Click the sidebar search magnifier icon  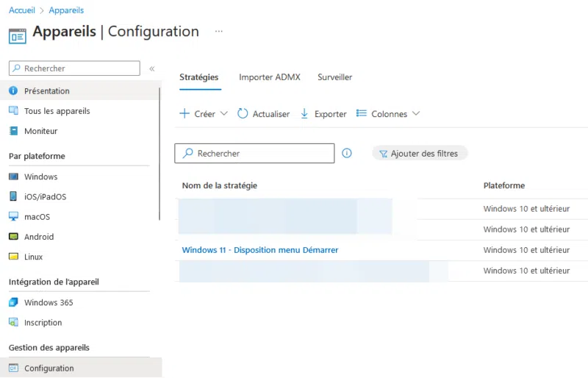(16, 68)
